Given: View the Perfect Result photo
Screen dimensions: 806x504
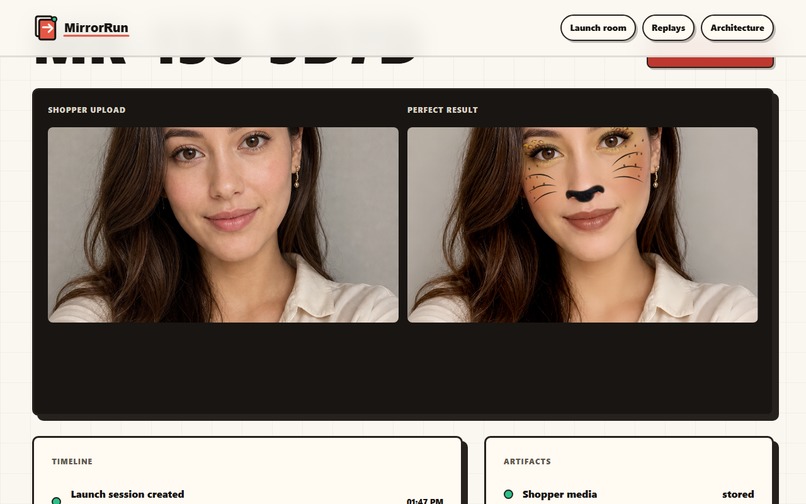Looking at the screenshot, I should click(582, 225).
